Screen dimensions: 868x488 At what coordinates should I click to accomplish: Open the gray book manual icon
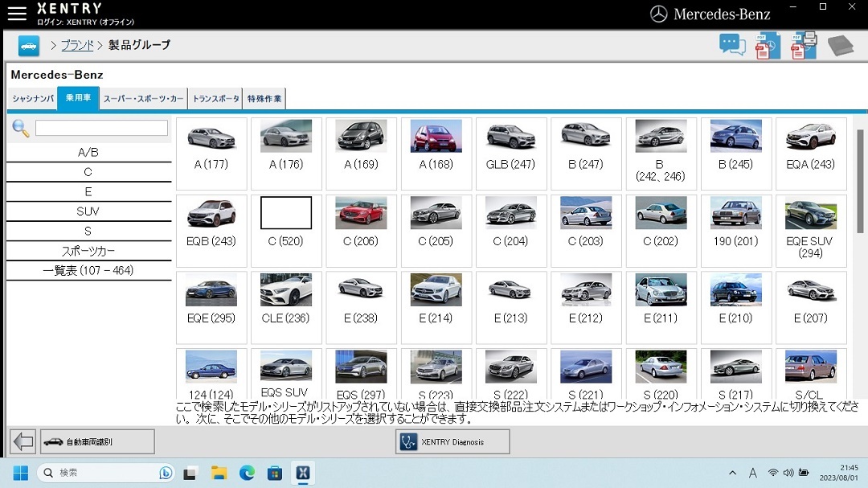[840, 46]
